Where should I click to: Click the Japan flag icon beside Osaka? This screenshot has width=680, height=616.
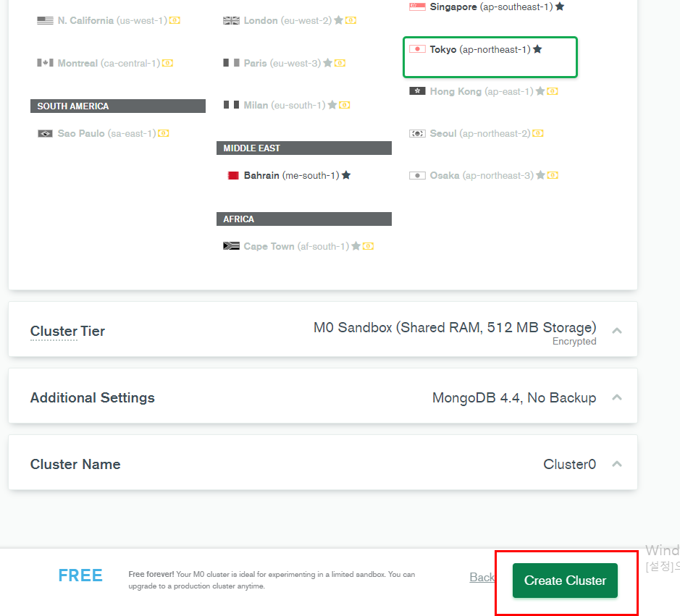pos(417,176)
